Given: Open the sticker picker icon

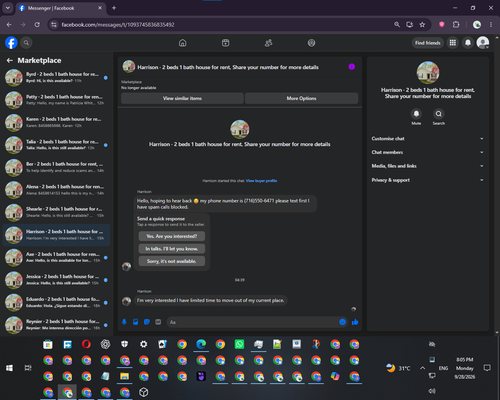Looking at the screenshot, I should tap(147, 322).
